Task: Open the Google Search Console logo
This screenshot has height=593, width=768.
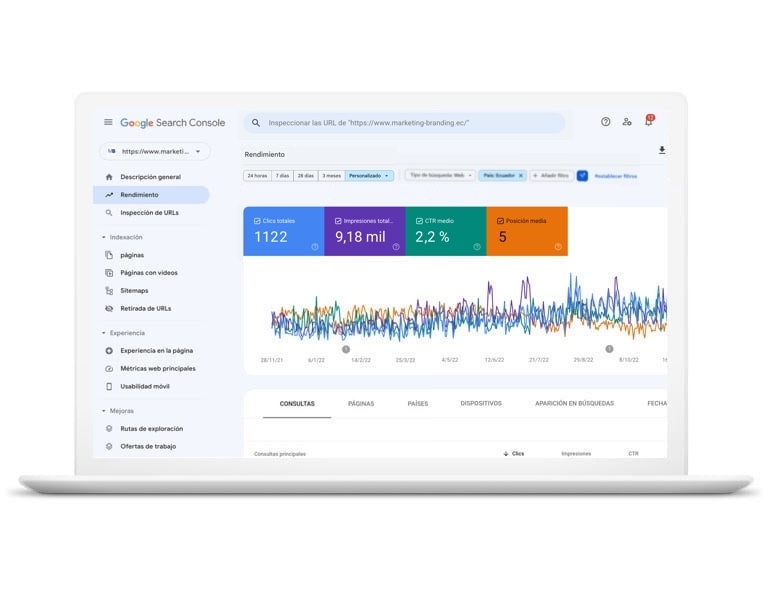Action: (172, 122)
